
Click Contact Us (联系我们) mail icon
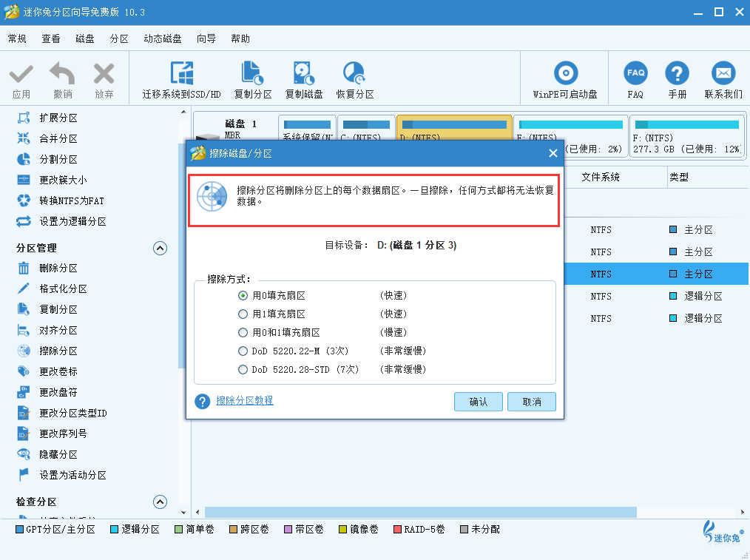coord(723,73)
